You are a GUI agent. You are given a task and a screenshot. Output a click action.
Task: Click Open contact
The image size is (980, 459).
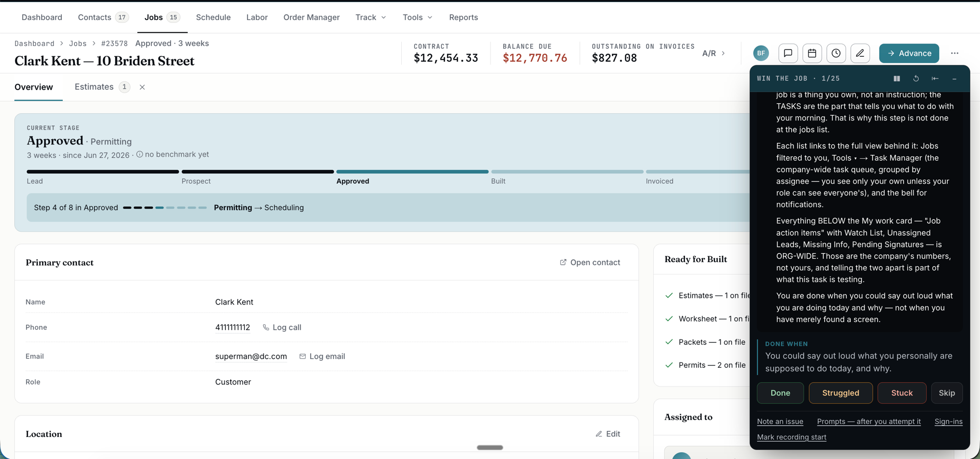coord(590,263)
